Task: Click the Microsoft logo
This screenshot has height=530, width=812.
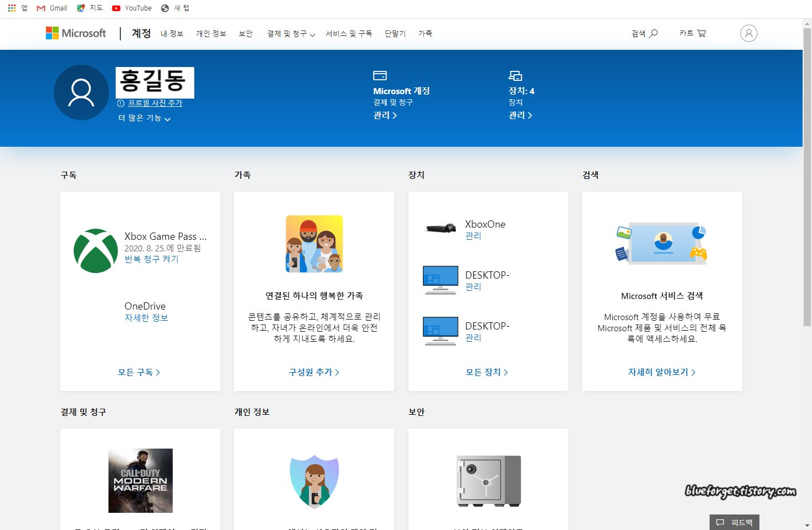Action: point(76,33)
